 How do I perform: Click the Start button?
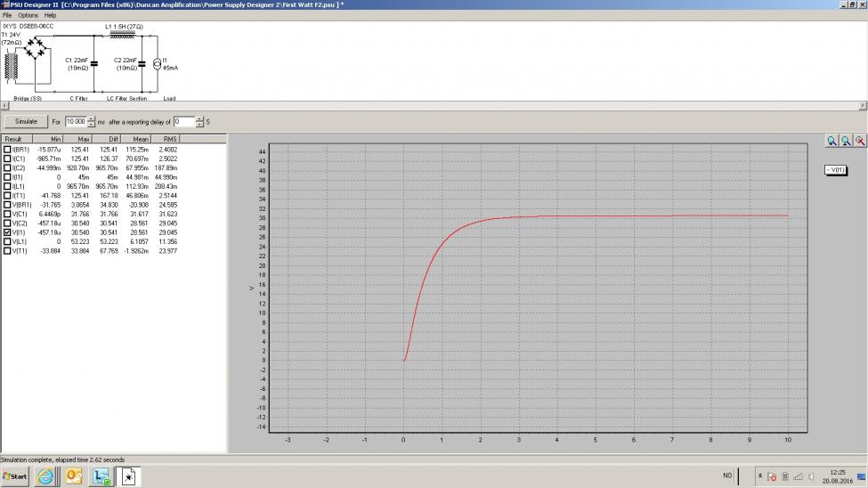point(15,476)
